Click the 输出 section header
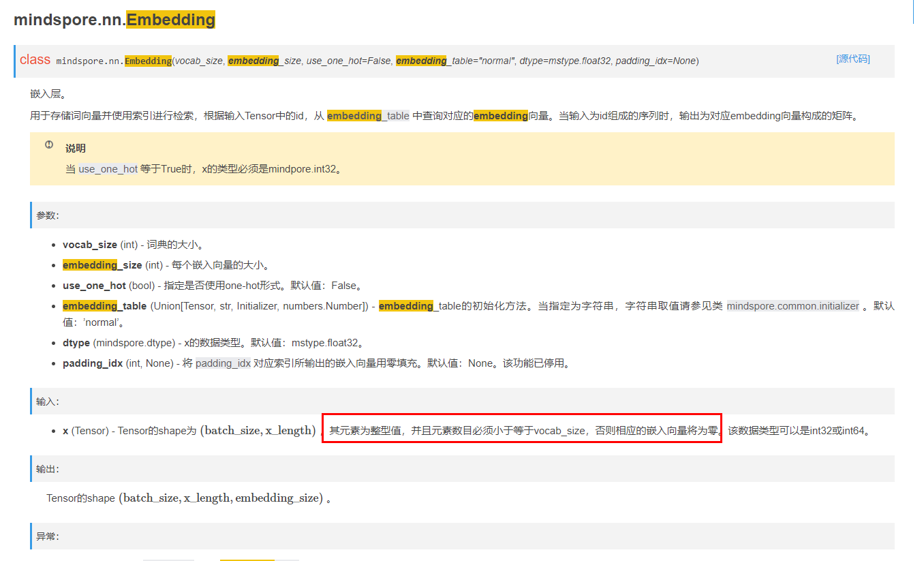The image size is (924, 561). [462, 469]
